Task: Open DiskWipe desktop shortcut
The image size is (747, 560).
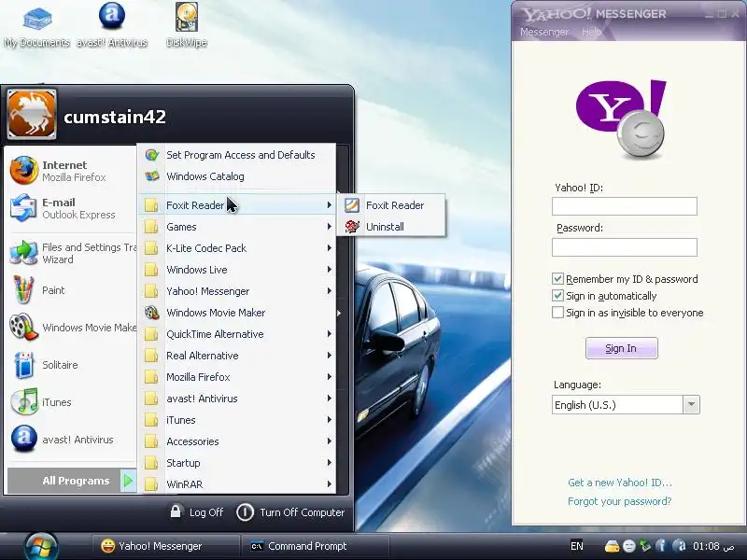Action: (186, 26)
